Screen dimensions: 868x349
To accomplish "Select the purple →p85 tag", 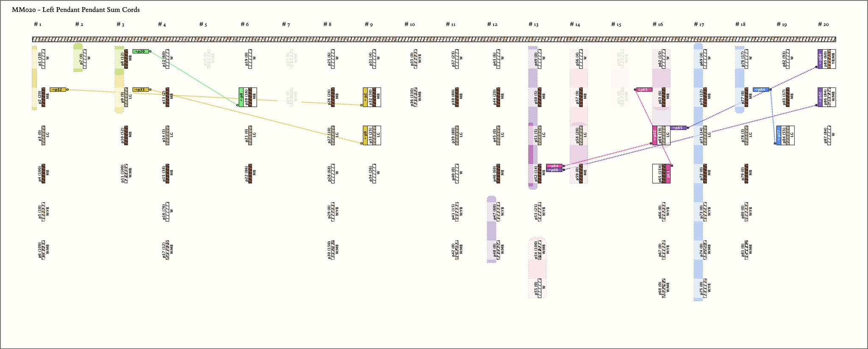I will click(x=679, y=128).
